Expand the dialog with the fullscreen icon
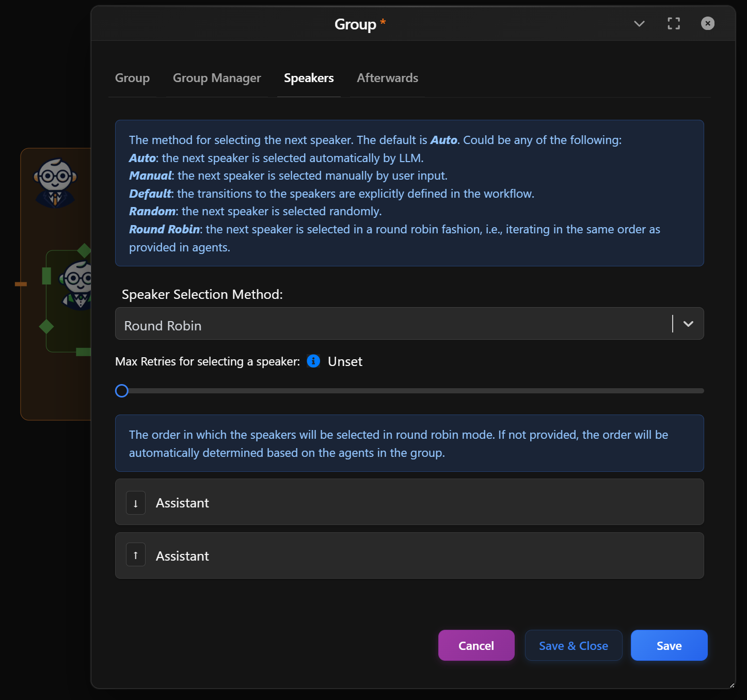This screenshot has height=700, width=747. [x=673, y=23]
